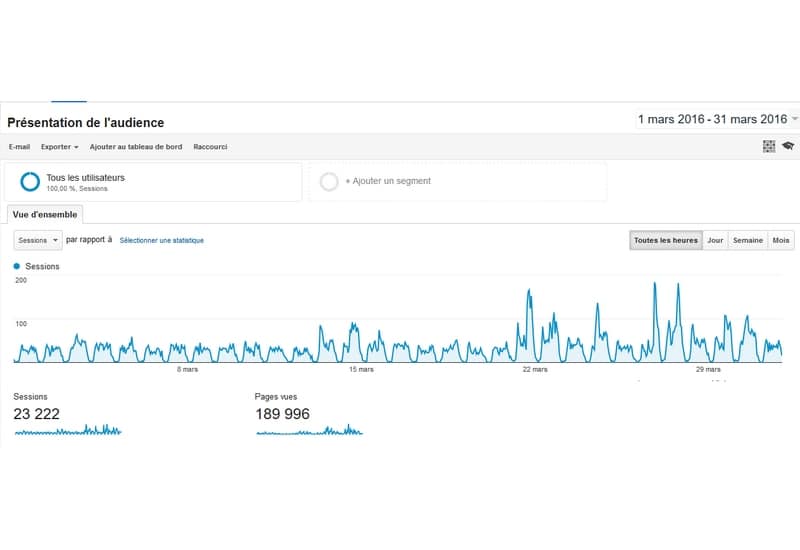800x550 pixels.
Task: Switch chart granularity to Semaine
Action: tap(748, 240)
